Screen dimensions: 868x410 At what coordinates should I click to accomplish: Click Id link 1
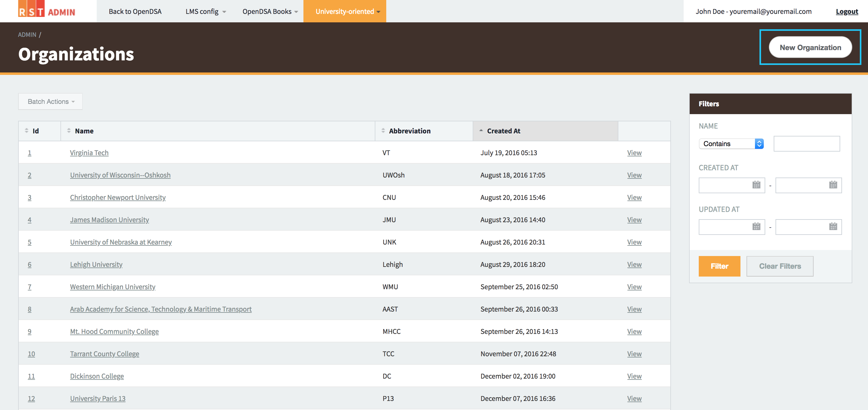(x=30, y=153)
